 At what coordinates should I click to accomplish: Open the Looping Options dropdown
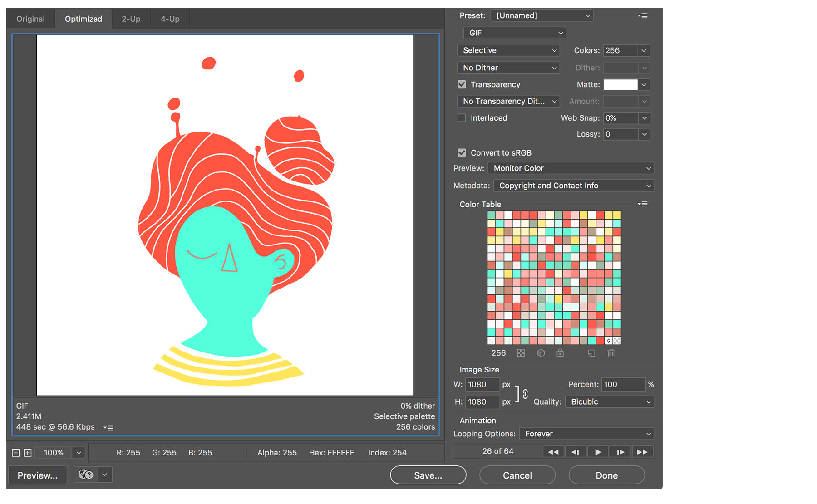point(586,434)
